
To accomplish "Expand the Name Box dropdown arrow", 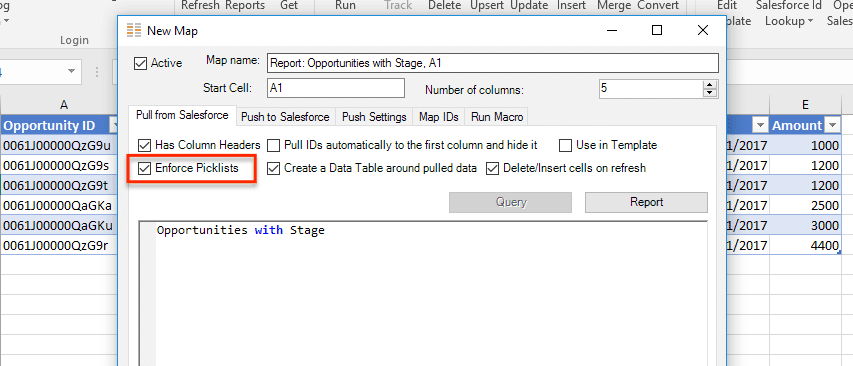I will point(71,72).
